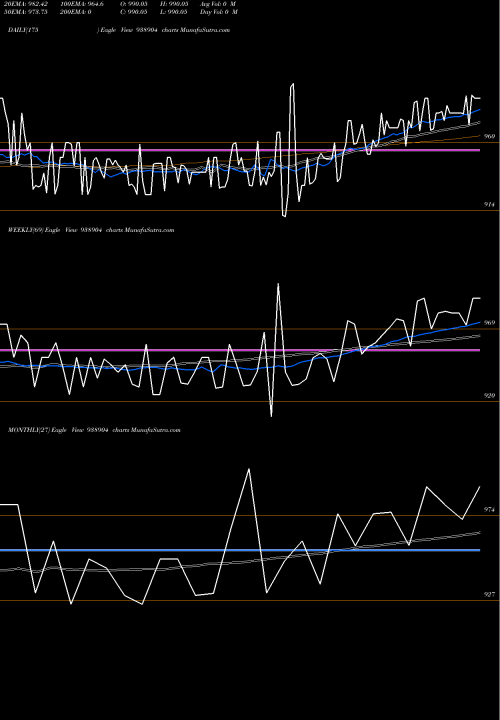Select the O: open price text
The image size is (500, 720).
tap(134, 4)
